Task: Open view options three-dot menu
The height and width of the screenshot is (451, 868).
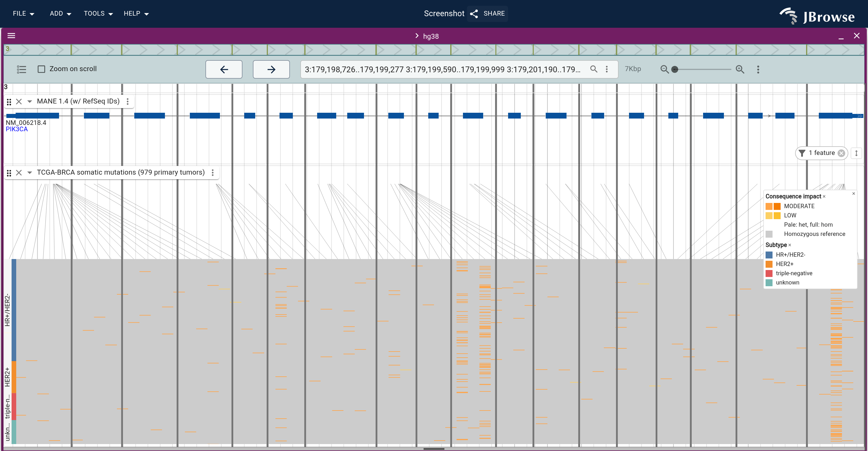Action: [758, 69]
